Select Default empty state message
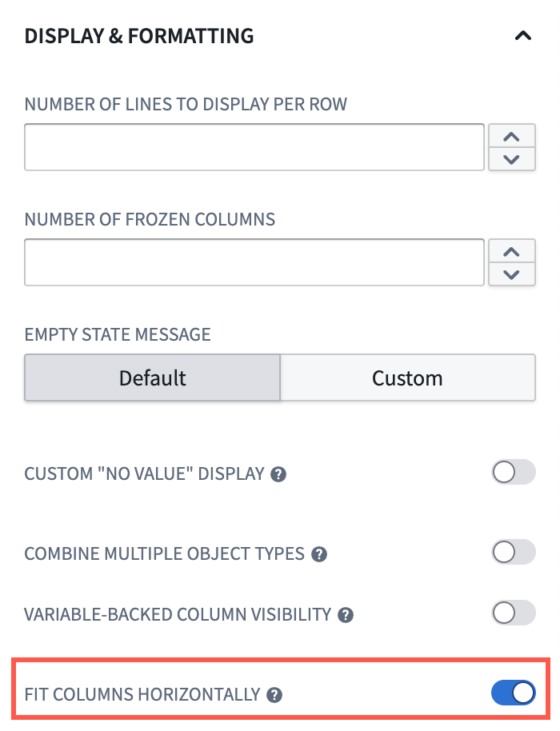 coord(151,377)
